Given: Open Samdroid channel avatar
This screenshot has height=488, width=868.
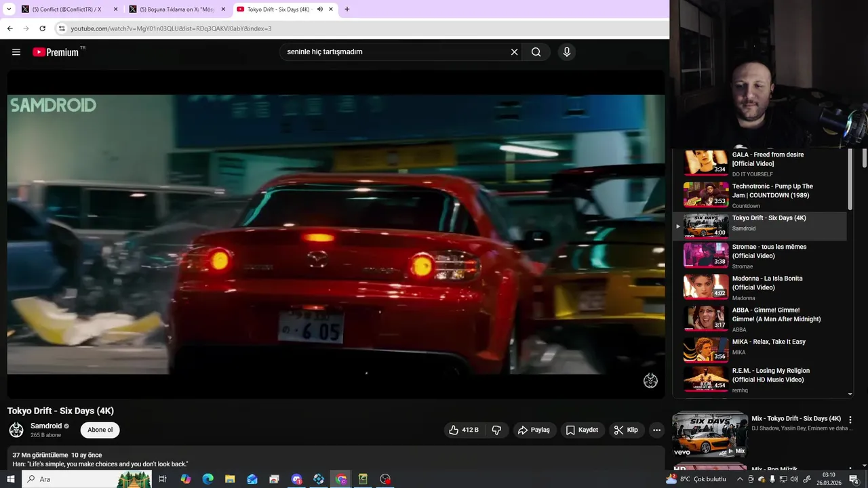Looking at the screenshot, I should tap(16, 430).
